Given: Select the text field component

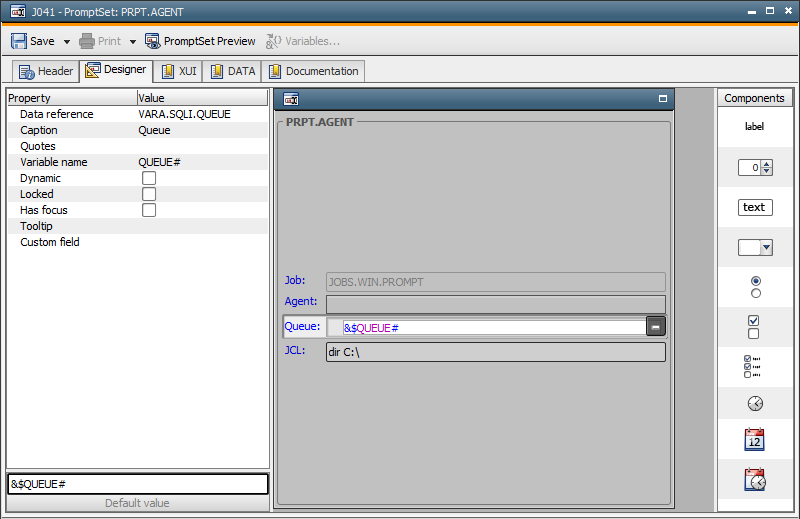Looking at the screenshot, I should (754, 207).
